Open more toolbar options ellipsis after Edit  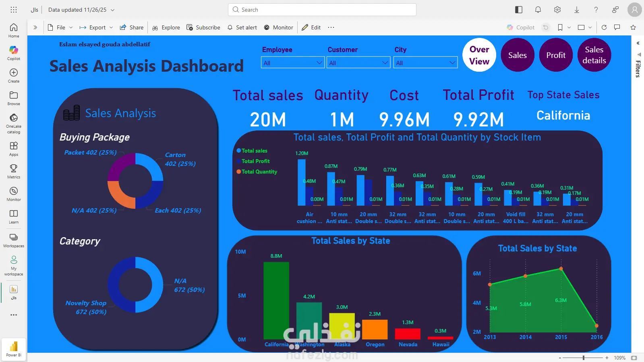331,27
